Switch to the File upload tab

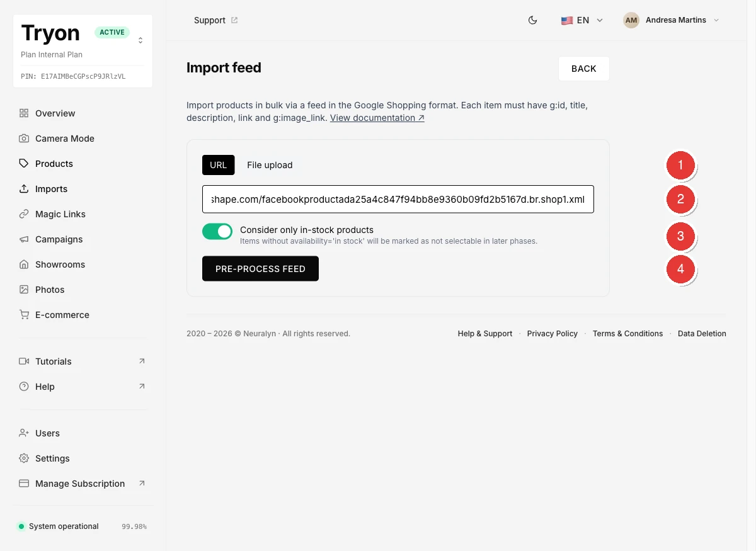270,165
